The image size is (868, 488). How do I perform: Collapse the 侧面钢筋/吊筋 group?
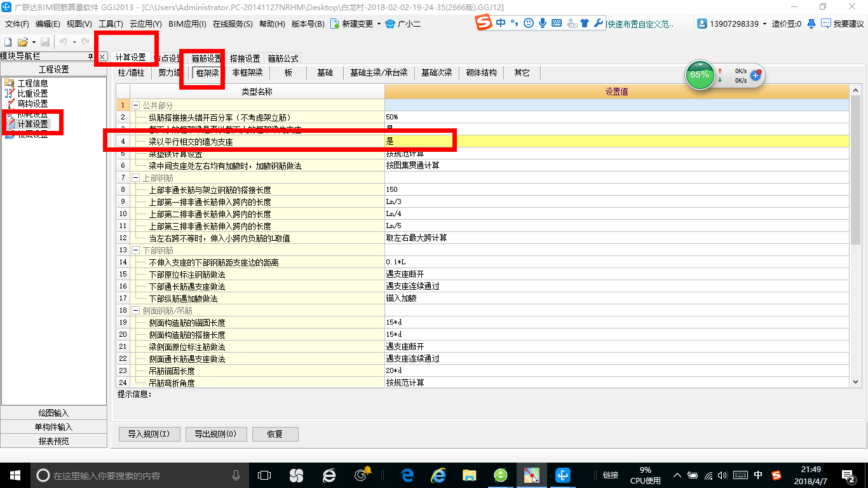(x=135, y=311)
